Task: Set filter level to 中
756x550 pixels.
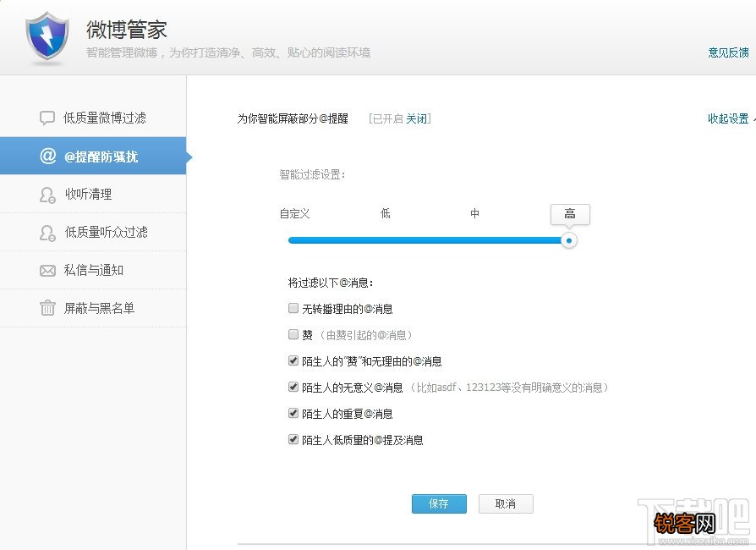Action: (475, 213)
